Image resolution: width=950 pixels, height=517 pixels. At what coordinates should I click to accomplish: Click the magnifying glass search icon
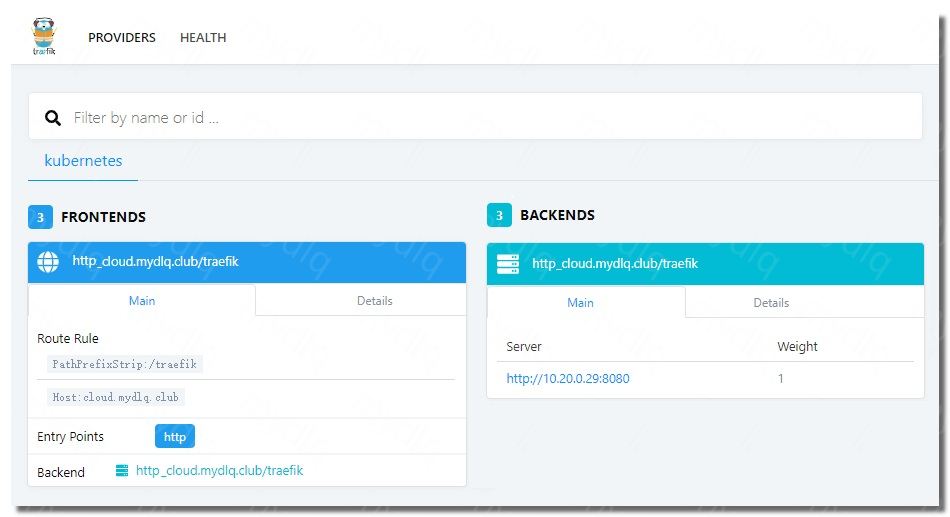53,118
